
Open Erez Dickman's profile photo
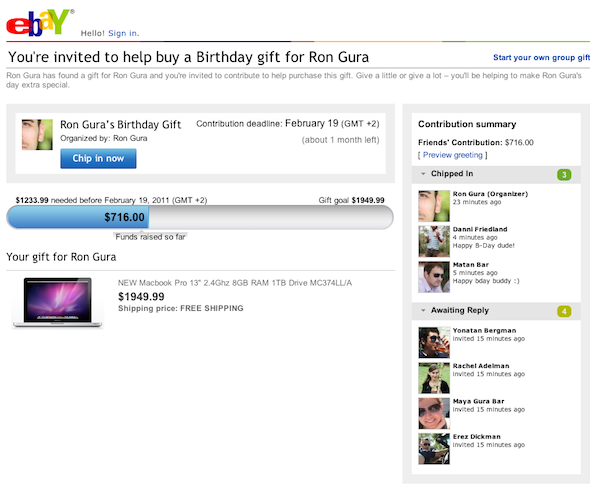tap(434, 448)
